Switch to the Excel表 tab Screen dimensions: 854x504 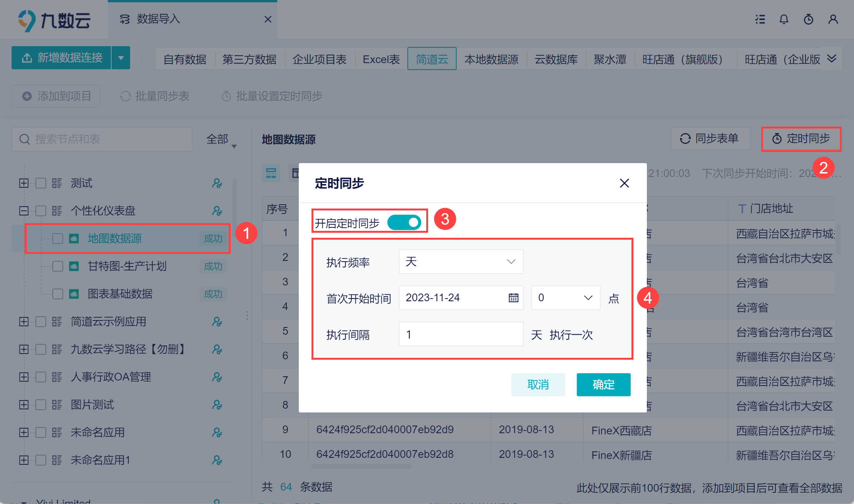click(x=381, y=59)
